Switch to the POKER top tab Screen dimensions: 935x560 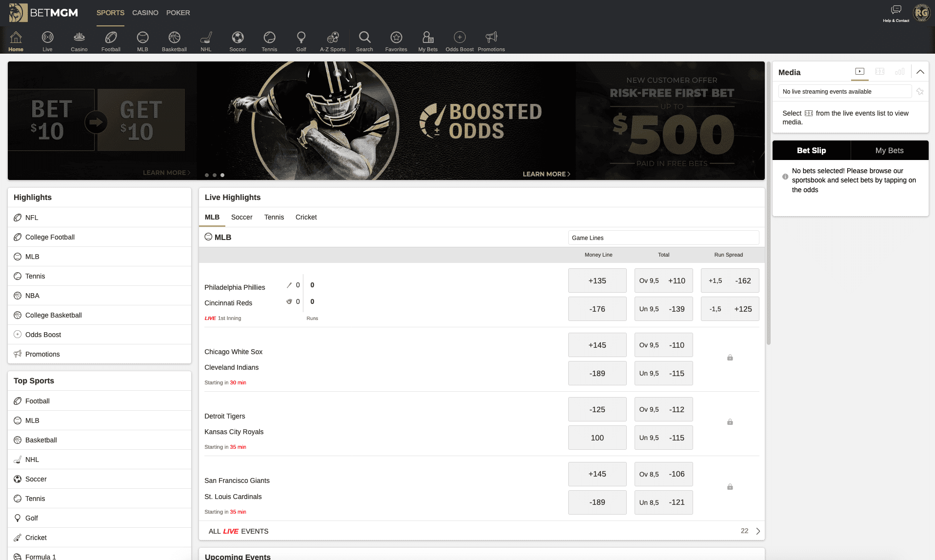(178, 13)
